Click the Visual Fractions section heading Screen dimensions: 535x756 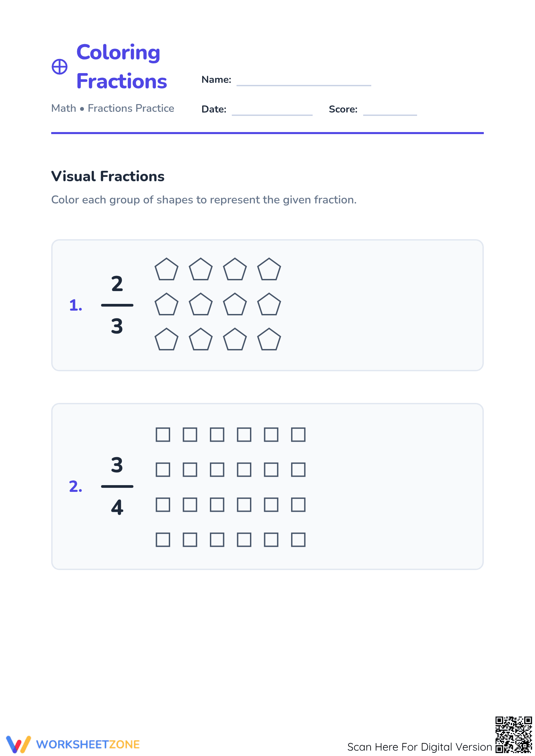click(x=108, y=176)
